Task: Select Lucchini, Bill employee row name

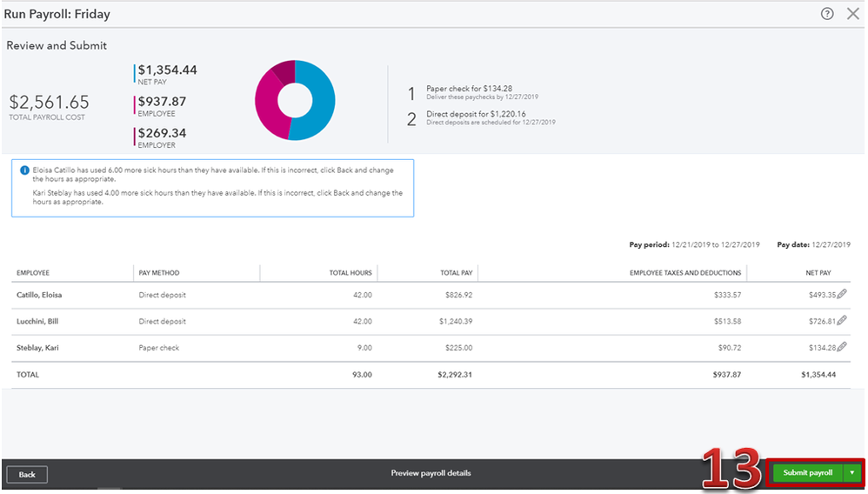Action: click(x=37, y=321)
